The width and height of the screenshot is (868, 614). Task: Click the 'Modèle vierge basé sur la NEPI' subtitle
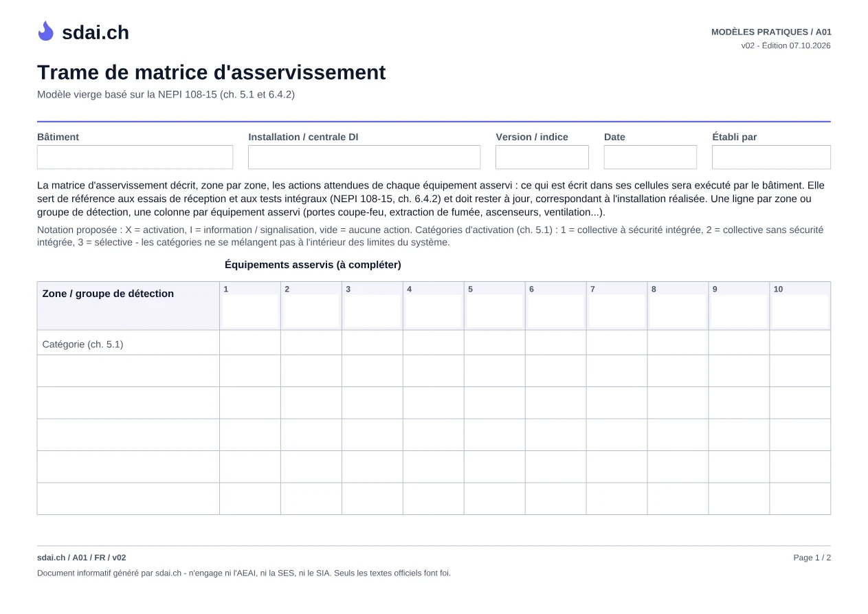coord(166,94)
